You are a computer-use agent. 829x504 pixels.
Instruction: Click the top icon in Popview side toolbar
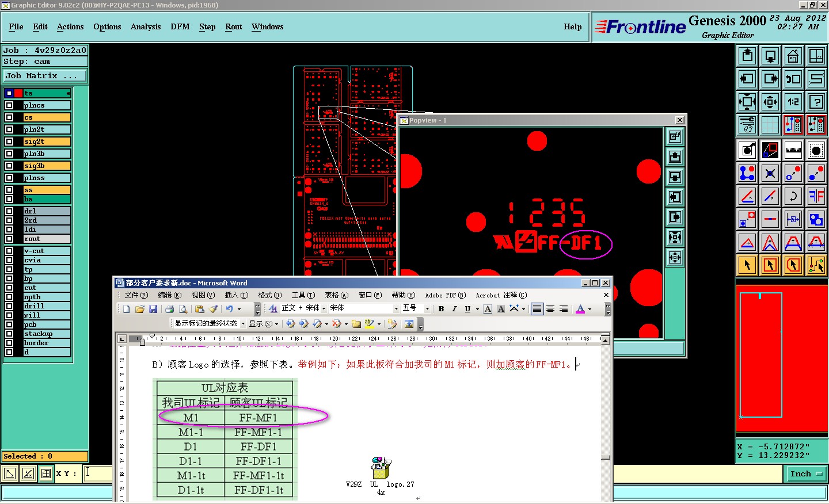click(675, 137)
